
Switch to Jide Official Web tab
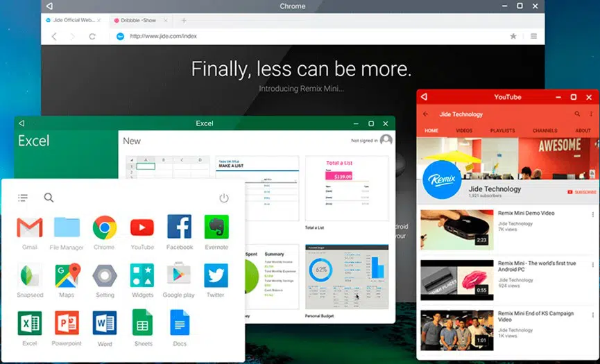tap(74, 20)
